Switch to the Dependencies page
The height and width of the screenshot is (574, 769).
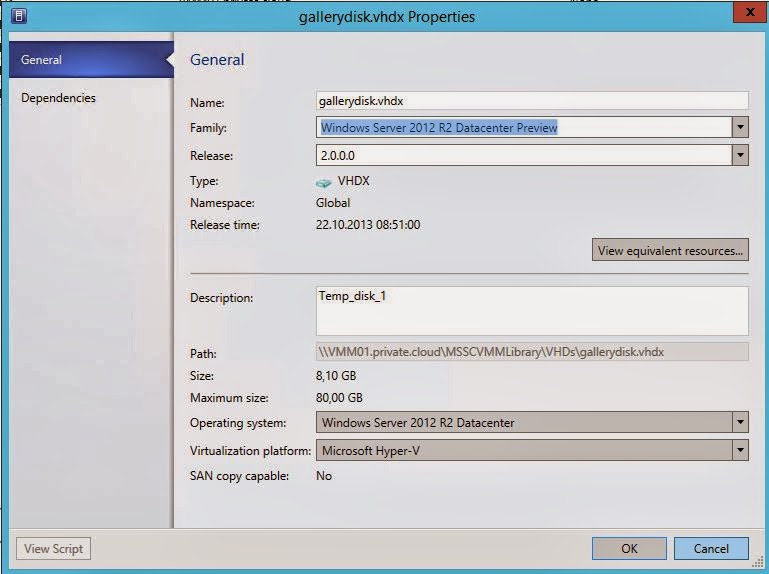point(58,98)
